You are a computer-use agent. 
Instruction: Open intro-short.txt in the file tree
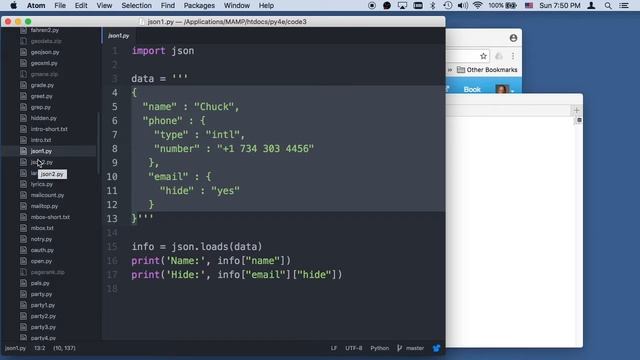tap(49, 129)
